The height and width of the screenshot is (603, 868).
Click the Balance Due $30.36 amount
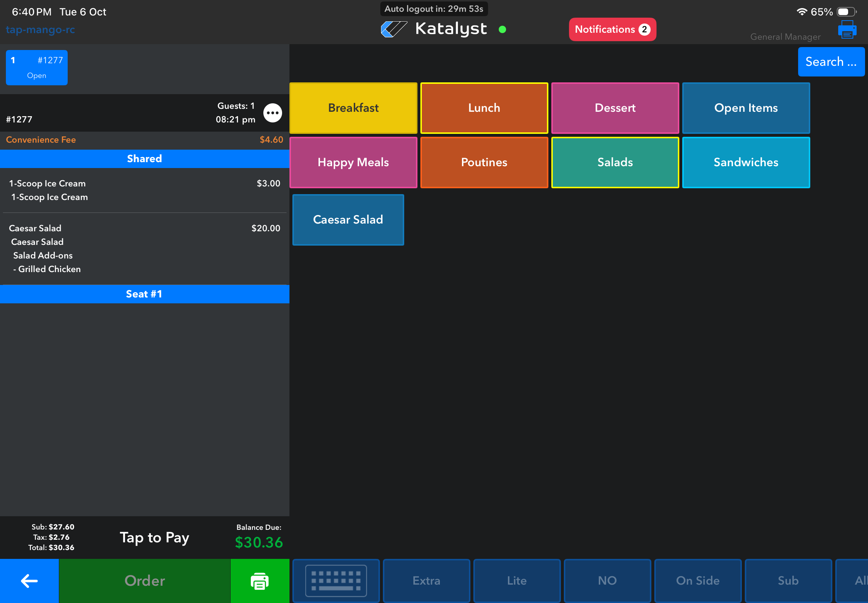259,542
